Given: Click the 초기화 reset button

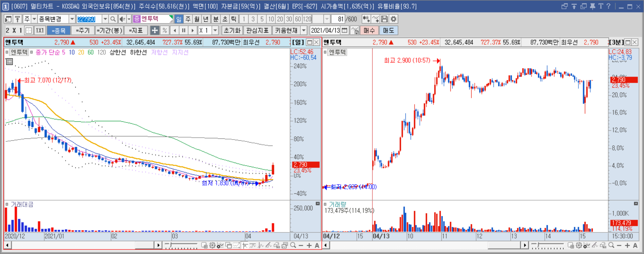Looking at the screenshot, I should click(x=232, y=30).
